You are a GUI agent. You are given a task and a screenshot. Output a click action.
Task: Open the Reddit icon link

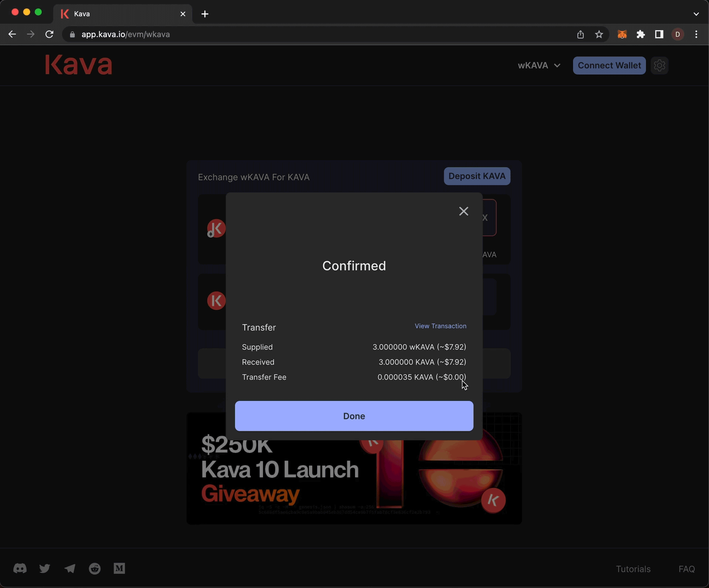pyautogui.click(x=95, y=568)
